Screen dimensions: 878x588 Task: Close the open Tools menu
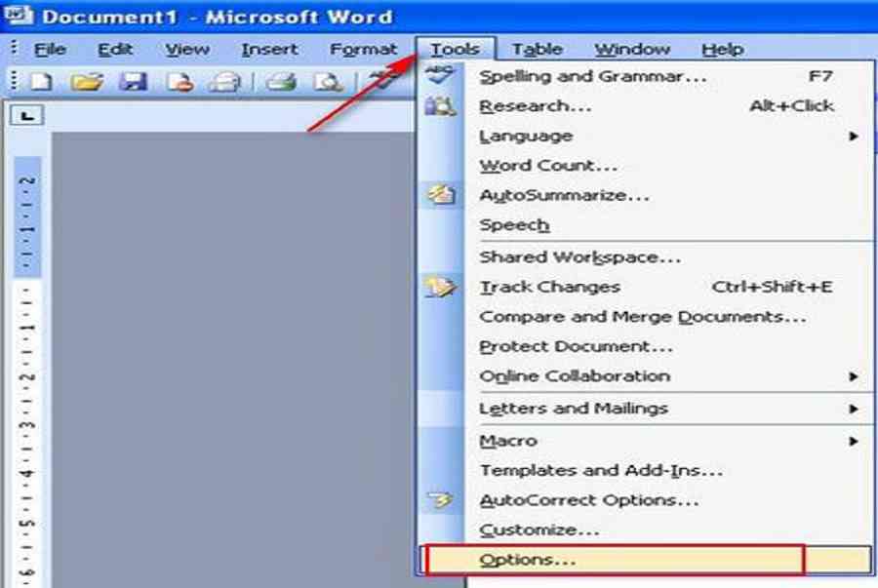point(456,49)
